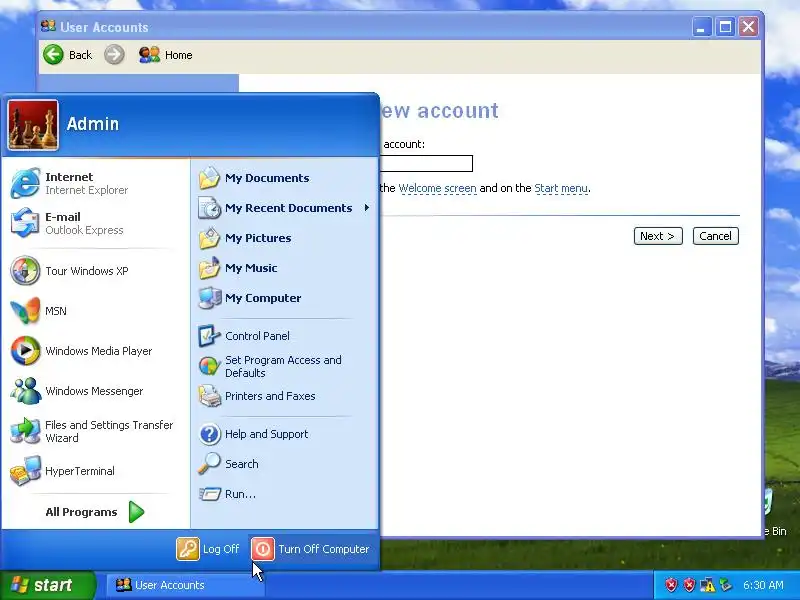This screenshot has height=600, width=800.
Task: Click the green Back arrow in User Accounts
Action: tap(53, 55)
